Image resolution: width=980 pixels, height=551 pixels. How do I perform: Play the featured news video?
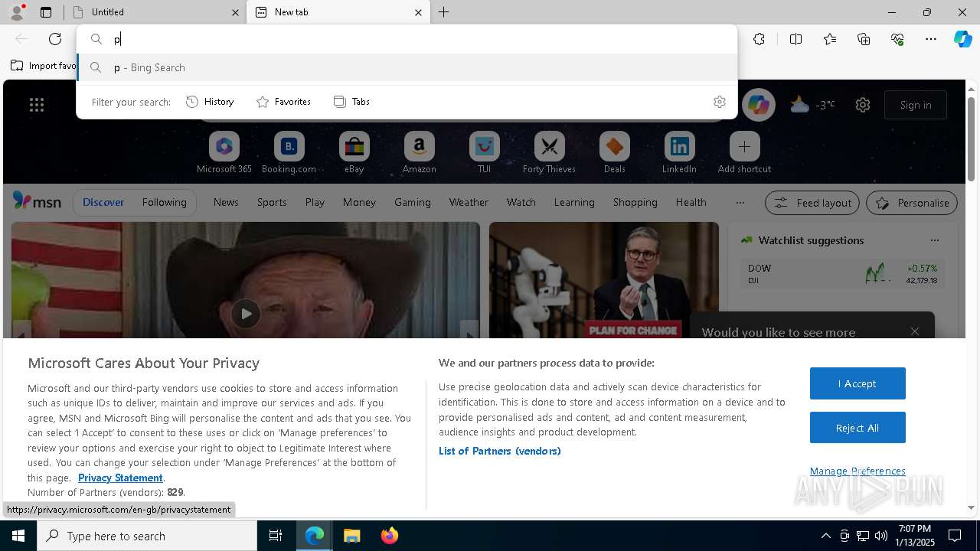coord(246,314)
